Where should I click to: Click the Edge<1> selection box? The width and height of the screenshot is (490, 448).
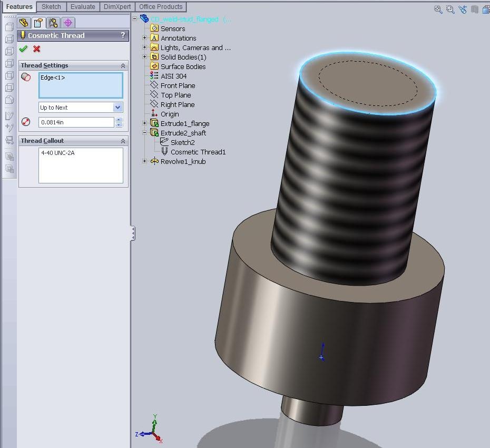(x=81, y=85)
